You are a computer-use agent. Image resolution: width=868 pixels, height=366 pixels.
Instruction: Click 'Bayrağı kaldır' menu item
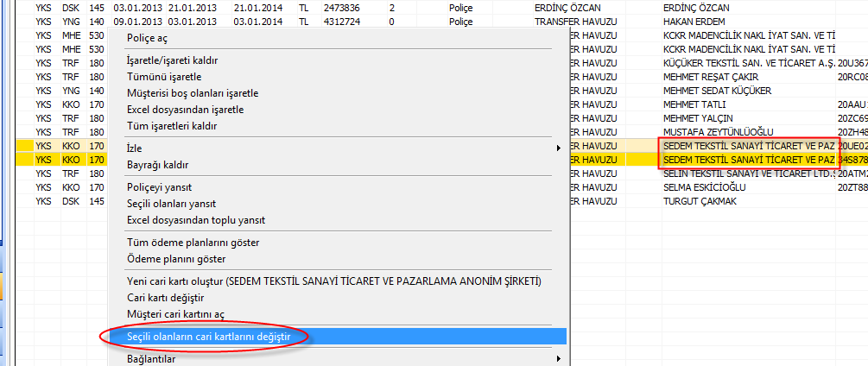coord(157,165)
